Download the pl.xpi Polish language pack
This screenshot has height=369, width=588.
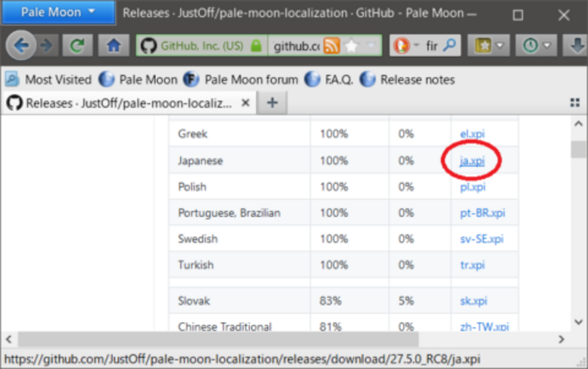coord(473,187)
